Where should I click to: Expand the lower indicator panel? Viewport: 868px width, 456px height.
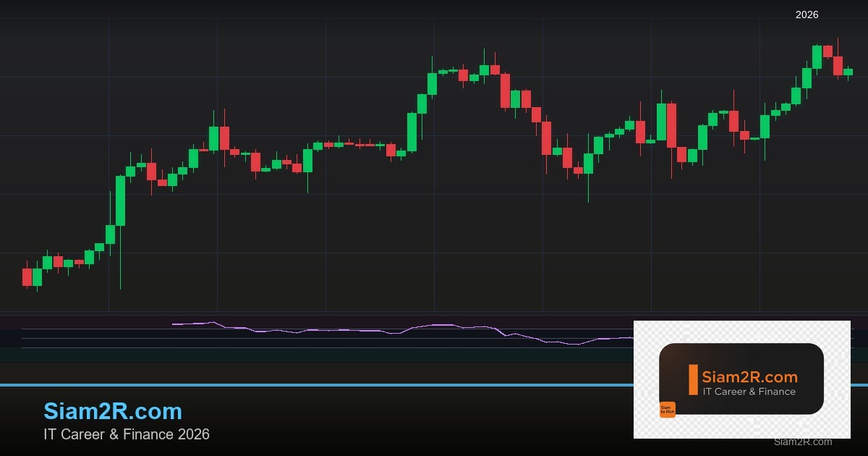[325, 337]
